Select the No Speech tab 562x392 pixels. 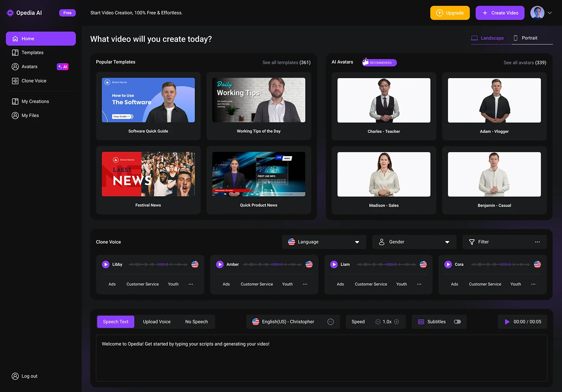coord(196,322)
